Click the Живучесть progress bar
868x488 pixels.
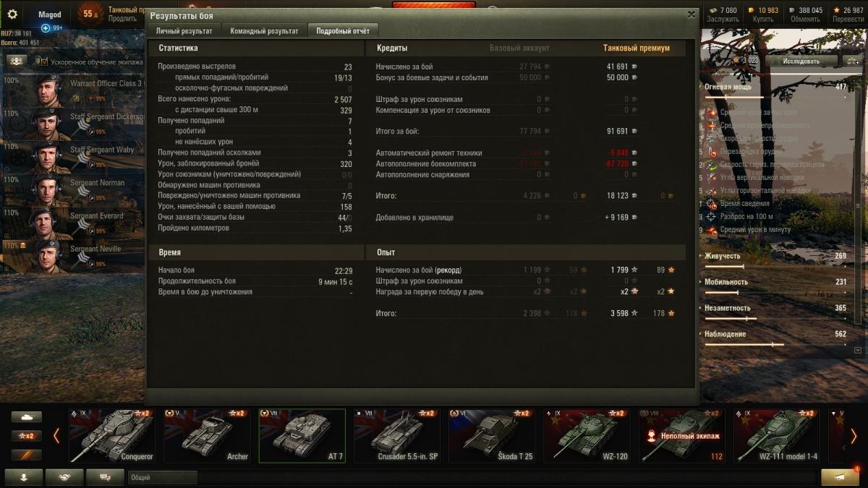(774, 266)
